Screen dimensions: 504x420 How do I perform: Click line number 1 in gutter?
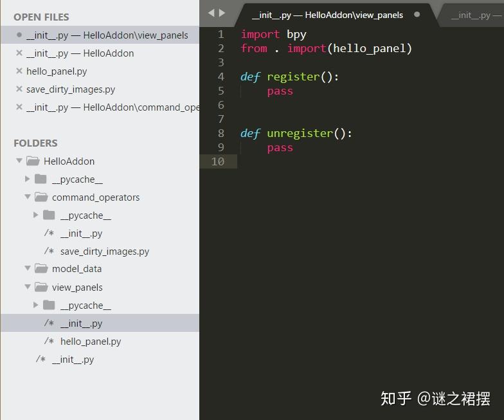click(x=221, y=34)
